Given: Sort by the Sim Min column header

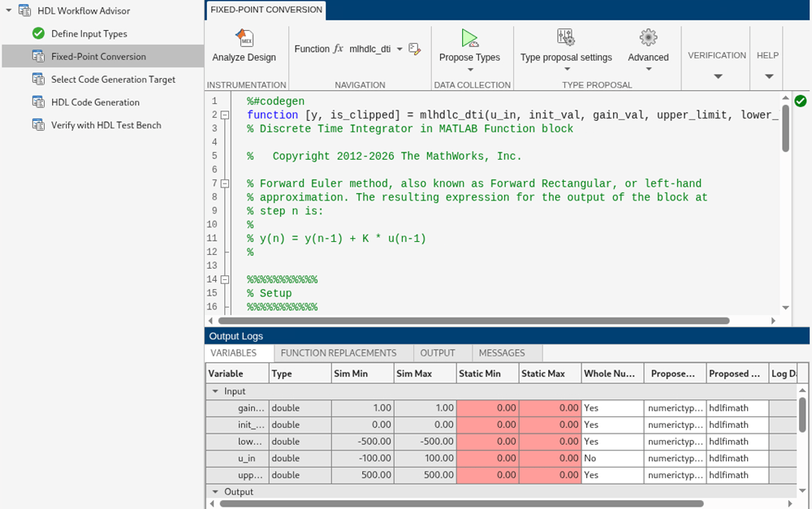Looking at the screenshot, I should click(362, 373).
